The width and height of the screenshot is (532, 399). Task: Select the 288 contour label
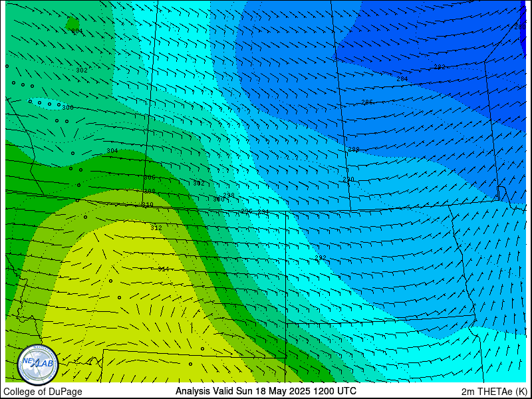[x=354, y=149]
